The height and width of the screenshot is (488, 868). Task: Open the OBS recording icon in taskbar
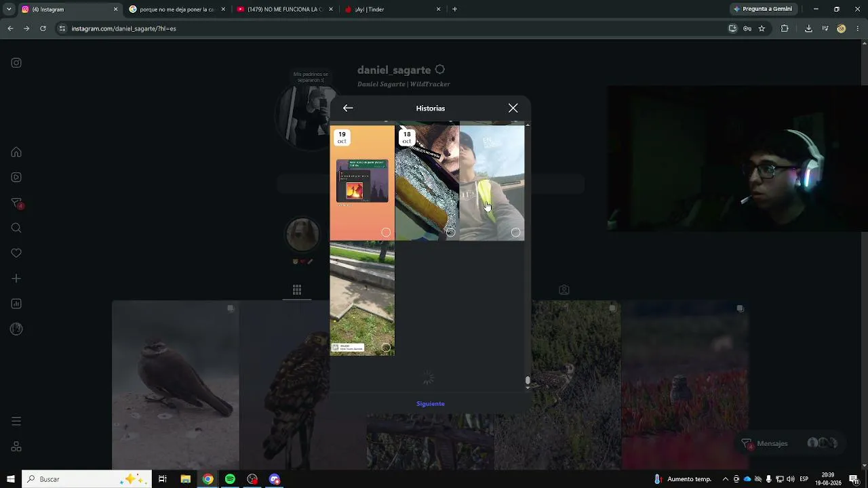coord(252,479)
